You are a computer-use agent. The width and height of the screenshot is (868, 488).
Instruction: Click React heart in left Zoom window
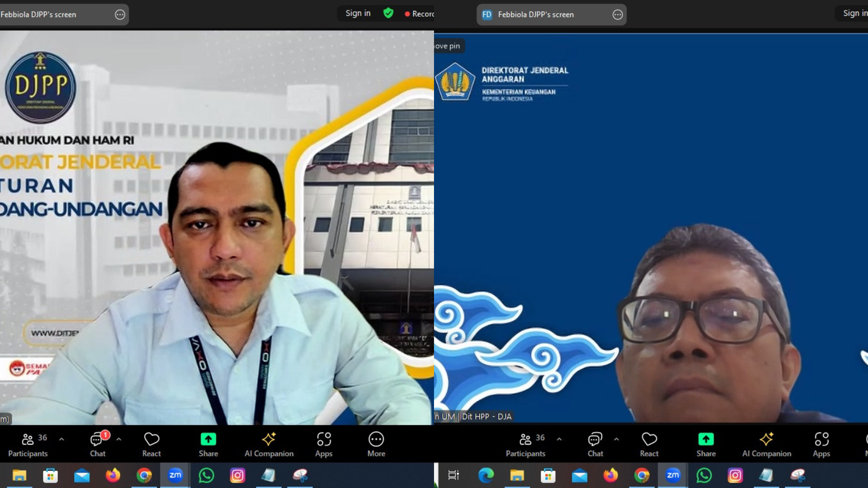151,445
